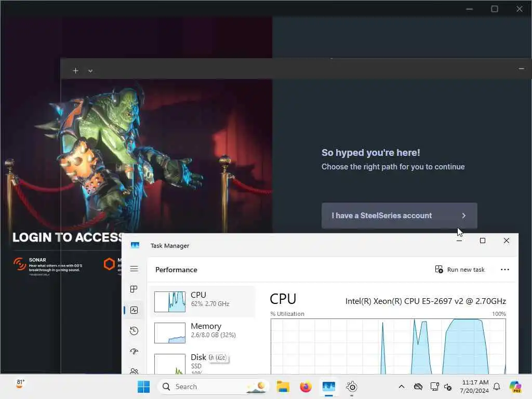Image resolution: width=532 pixels, height=399 pixels.
Task: Open the Windows Start menu
Action: pyautogui.click(x=143, y=387)
